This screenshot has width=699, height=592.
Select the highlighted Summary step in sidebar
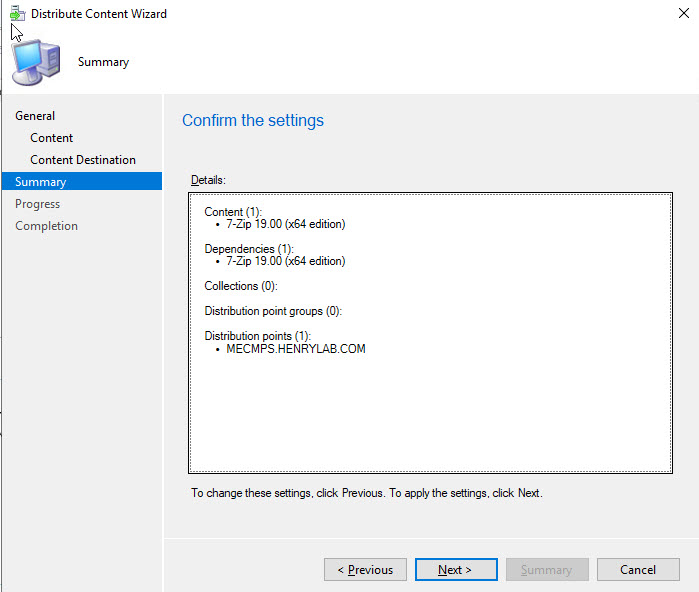point(41,182)
